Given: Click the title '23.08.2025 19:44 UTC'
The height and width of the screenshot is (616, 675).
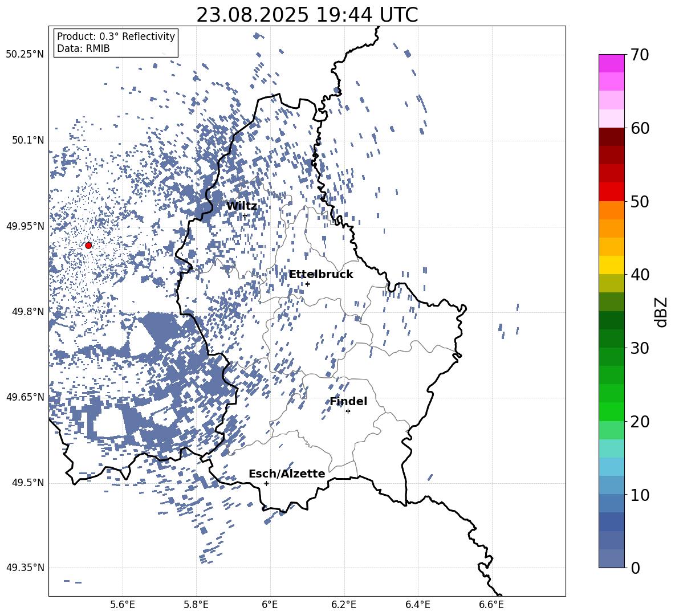Looking at the screenshot, I should pos(307,15).
